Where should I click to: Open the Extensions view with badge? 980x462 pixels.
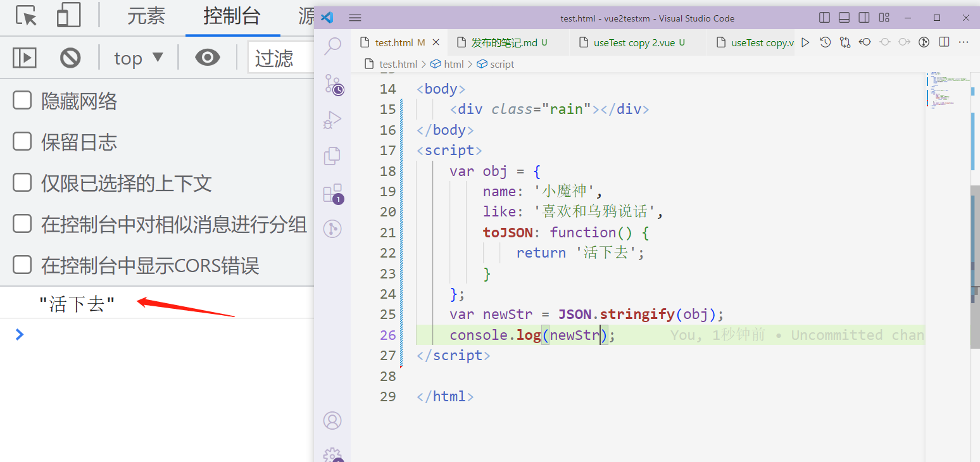point(332,193)
